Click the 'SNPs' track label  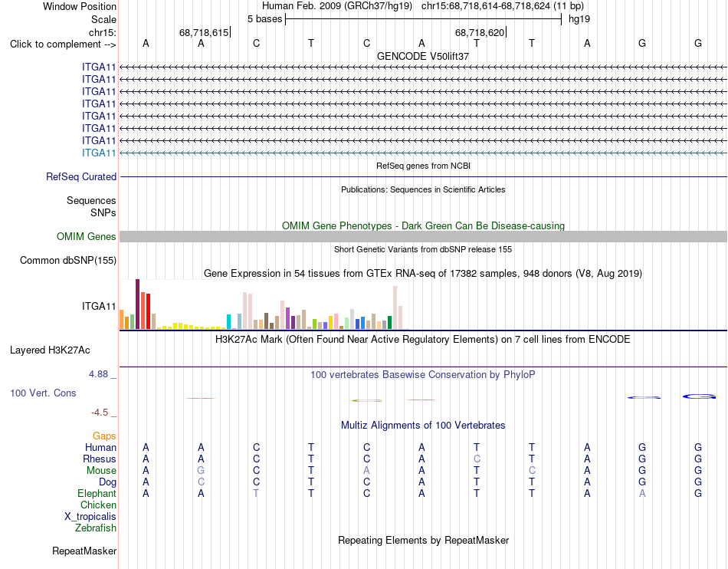click(103, 212)
